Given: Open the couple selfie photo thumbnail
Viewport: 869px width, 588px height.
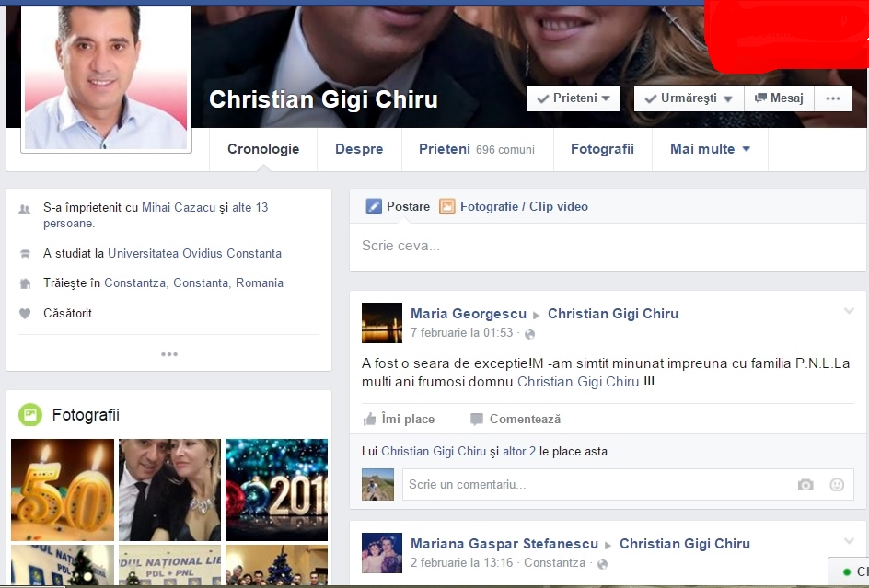Looking at the screenshot, I should (x=169, y=490).
